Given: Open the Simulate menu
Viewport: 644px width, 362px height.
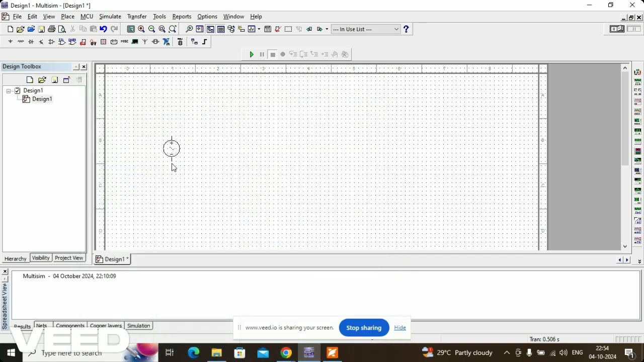Looking at the screenshot, I should pos(110,17).
